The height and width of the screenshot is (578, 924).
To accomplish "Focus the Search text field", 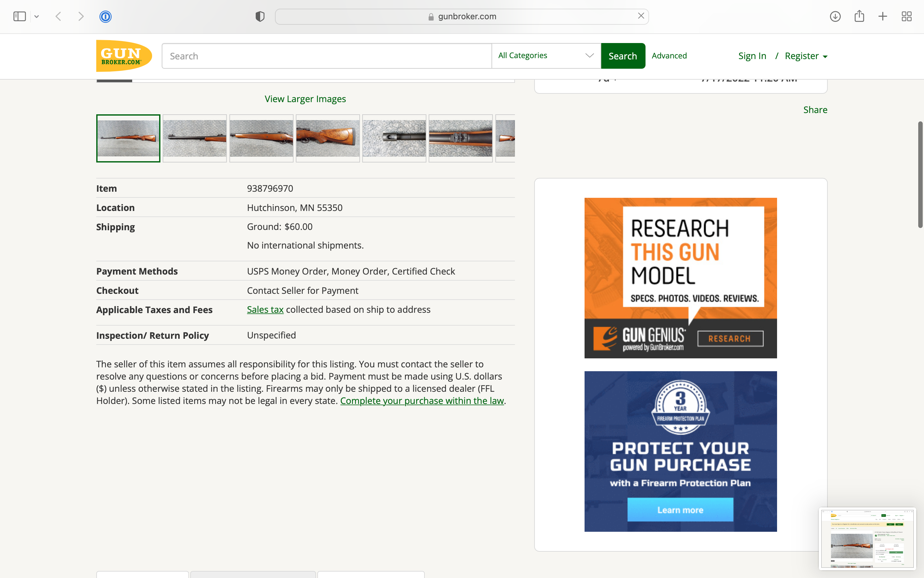I will (327, 56).
